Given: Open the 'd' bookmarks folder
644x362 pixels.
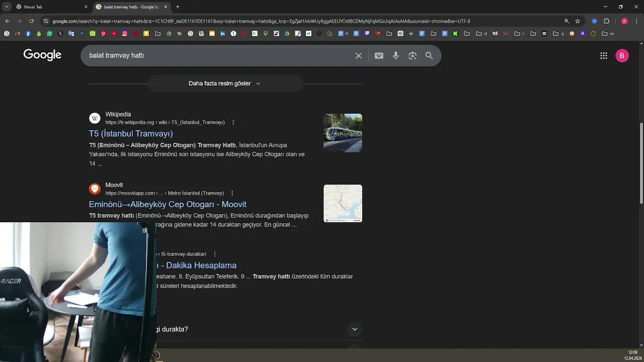Looking at the screenshot, I should coord(481,34).
